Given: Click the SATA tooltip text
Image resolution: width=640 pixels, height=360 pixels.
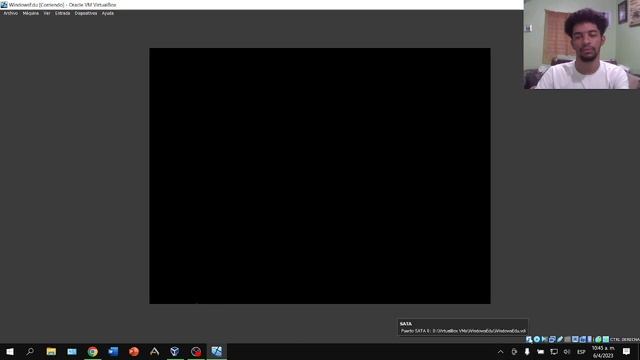Looking at the screenshot, I should 462,327.
